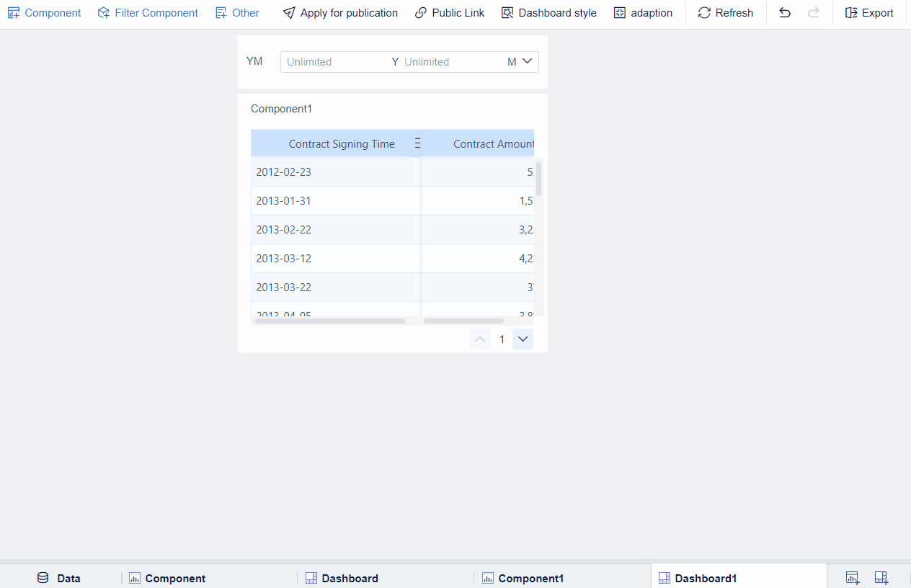Viewport: 911px width, 588px height.
Task: Expand next page with pagination down chevron
Action: click(522, 339)
